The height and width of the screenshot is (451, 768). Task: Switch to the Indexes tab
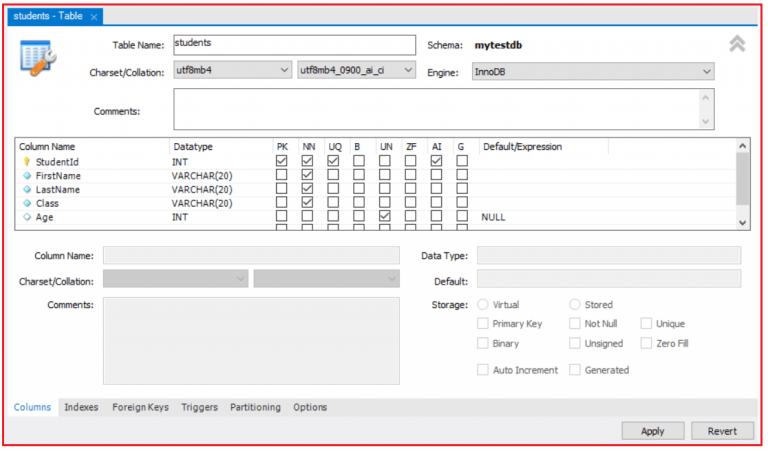click(x=81, y=408)
